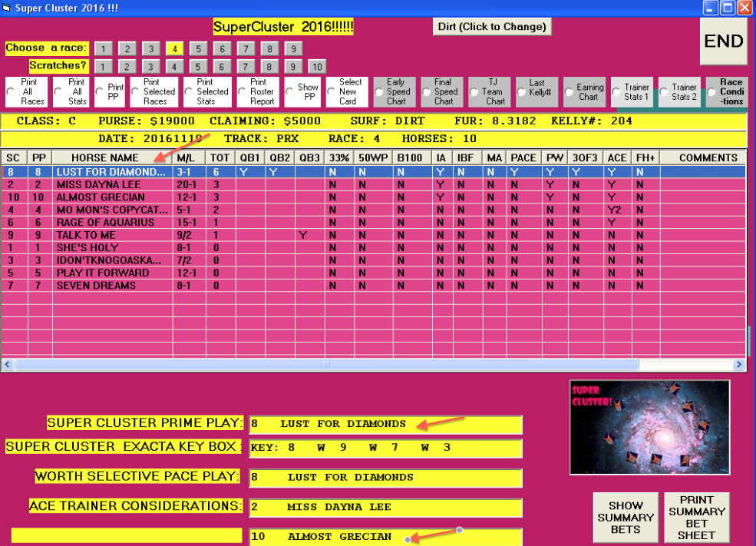756x546 pixels.
Task: Scratch horse 10 in Scratches row
Action: point(317,67)
